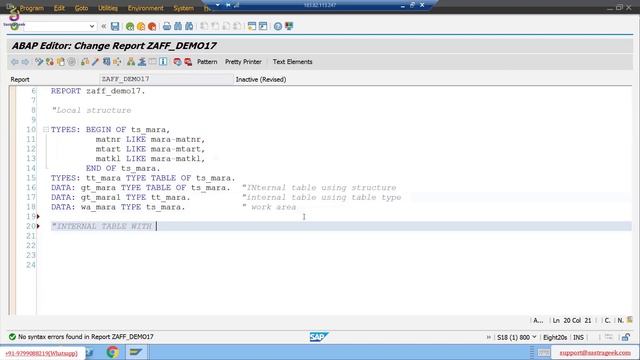Click the ZAFF_DEMO17 report name field
640x360 pixels.
(x=166, y=79)
